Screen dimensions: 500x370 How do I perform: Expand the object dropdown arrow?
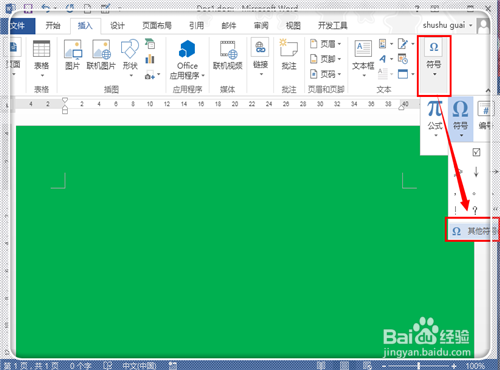click(413, 74)
